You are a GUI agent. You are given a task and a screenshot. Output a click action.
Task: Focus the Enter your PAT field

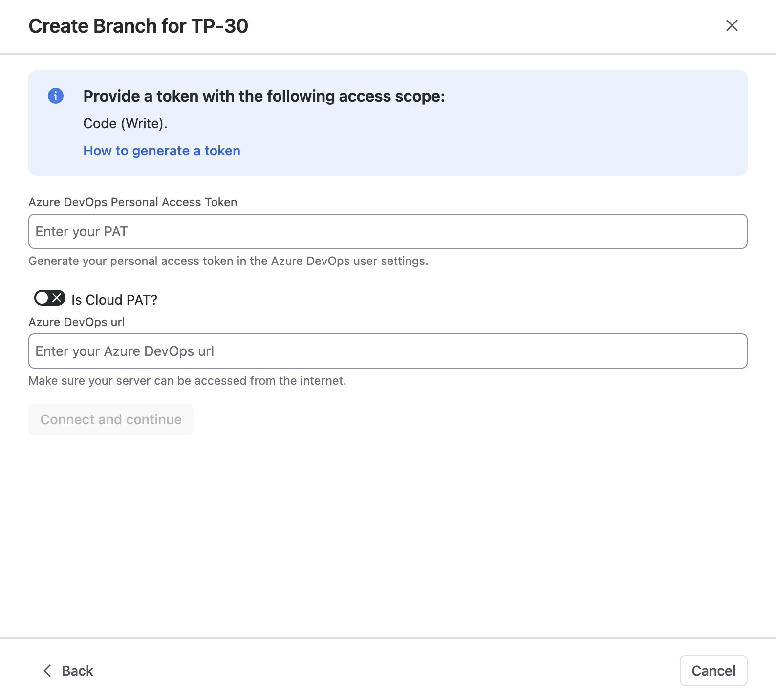[388, 231]
